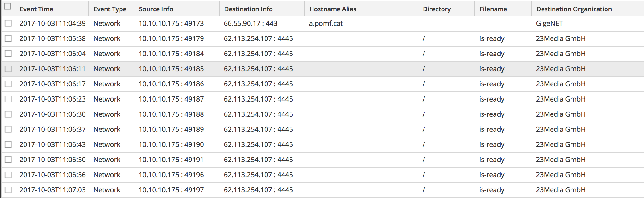
Task: Click the Destination Info column header
Action: pyautogui.click(x=248, y=9)
